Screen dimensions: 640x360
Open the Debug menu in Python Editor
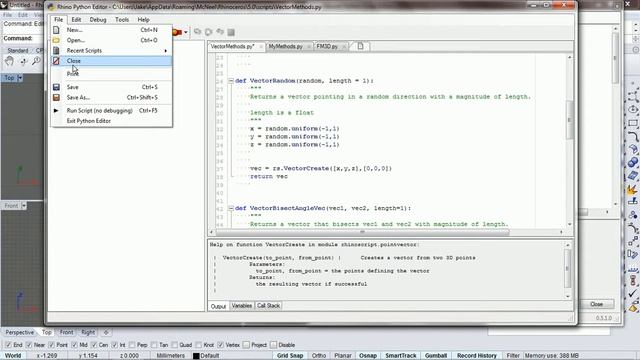[x=98, y=20]
